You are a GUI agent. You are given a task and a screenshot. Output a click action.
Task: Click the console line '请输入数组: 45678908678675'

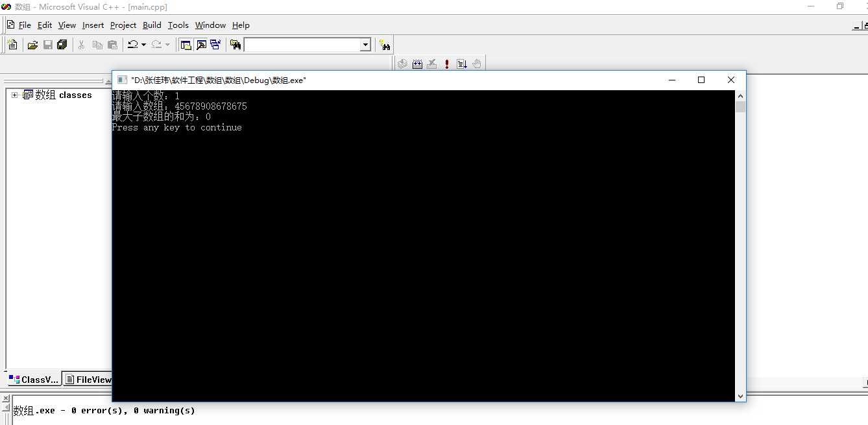[179, 106]
